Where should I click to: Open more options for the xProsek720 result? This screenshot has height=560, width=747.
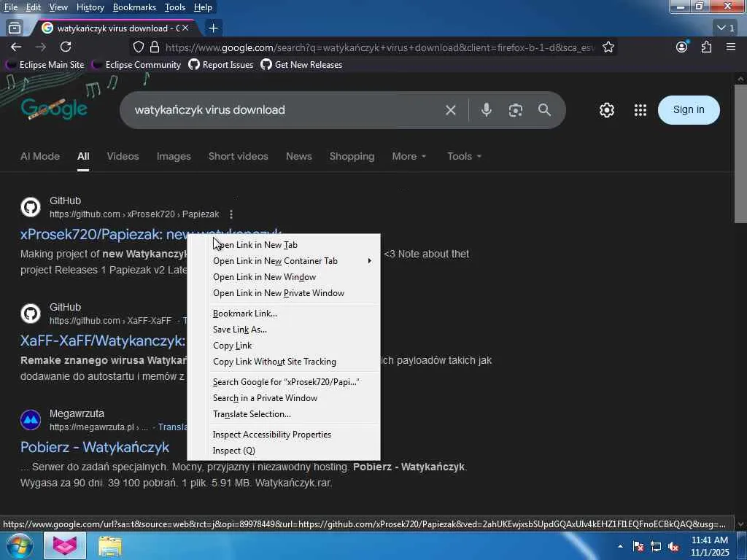coord(231,214)
